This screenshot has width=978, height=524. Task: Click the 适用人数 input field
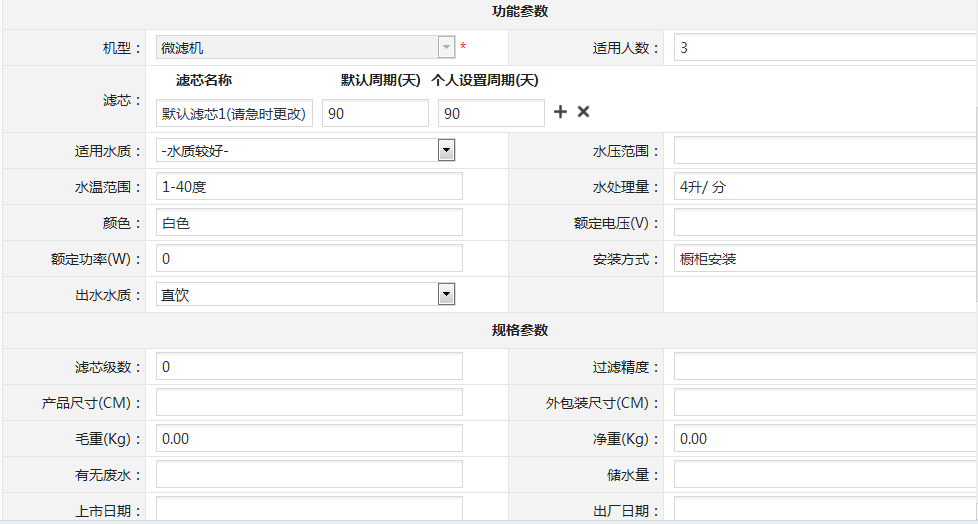(824, 47)
